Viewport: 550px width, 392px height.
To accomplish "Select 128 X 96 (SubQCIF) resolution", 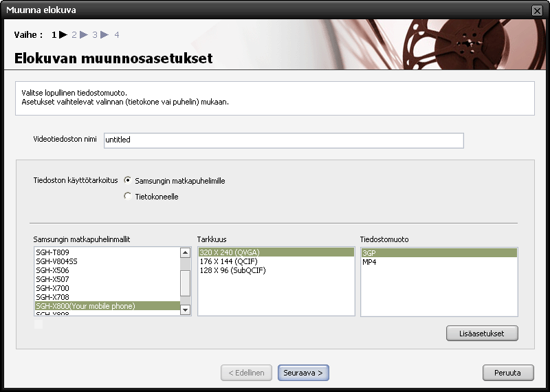I will 276,270.
